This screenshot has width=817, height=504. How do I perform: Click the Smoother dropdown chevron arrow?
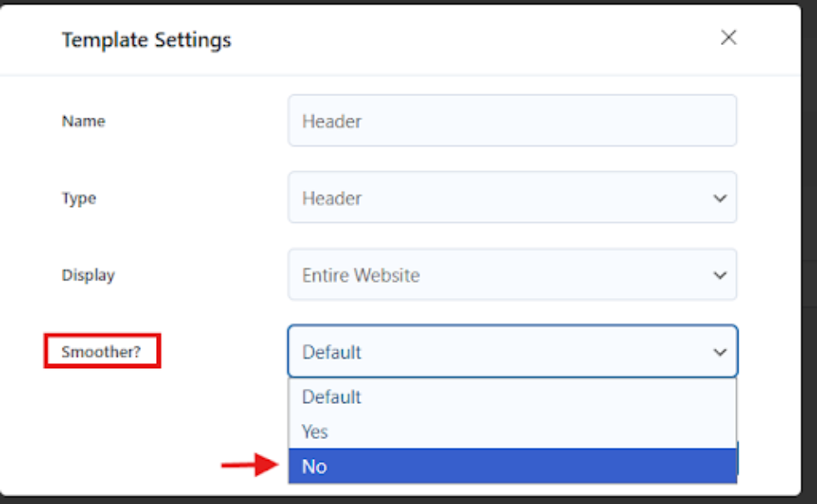point(719,352)
